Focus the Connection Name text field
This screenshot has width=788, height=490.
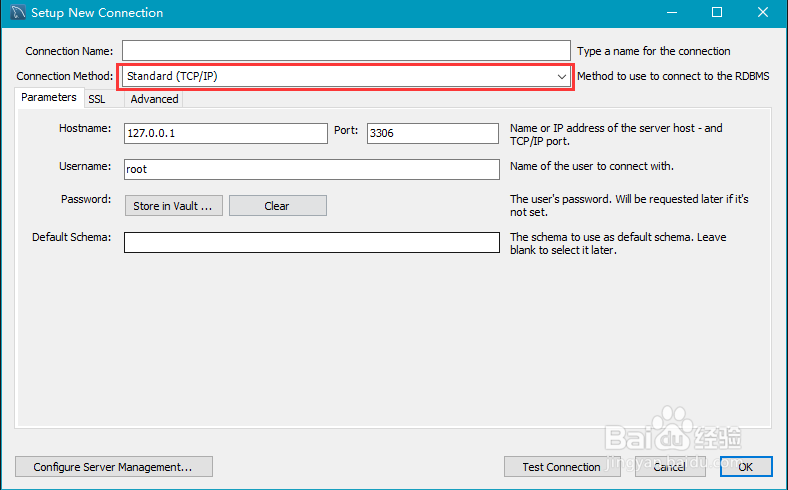click(345, 51)
